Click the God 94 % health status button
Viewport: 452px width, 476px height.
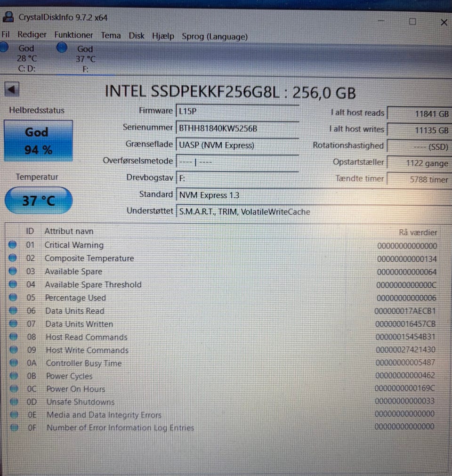point(38,141)
